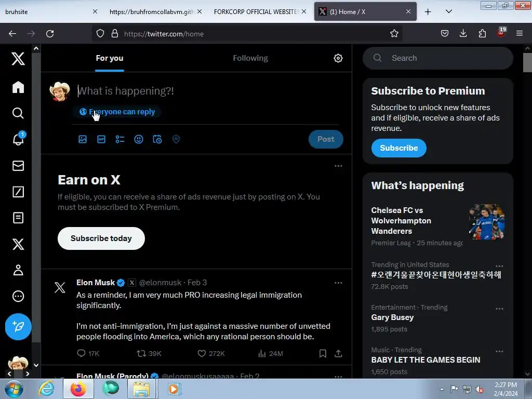Open timeline settings gear icon
532x399 pixels.
(x=338, y=58)
